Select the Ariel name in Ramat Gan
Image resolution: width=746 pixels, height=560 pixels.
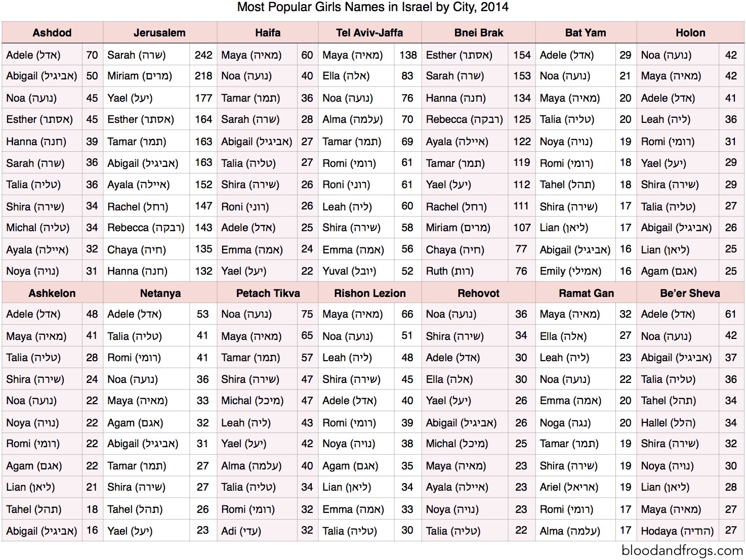click(569, 487)
